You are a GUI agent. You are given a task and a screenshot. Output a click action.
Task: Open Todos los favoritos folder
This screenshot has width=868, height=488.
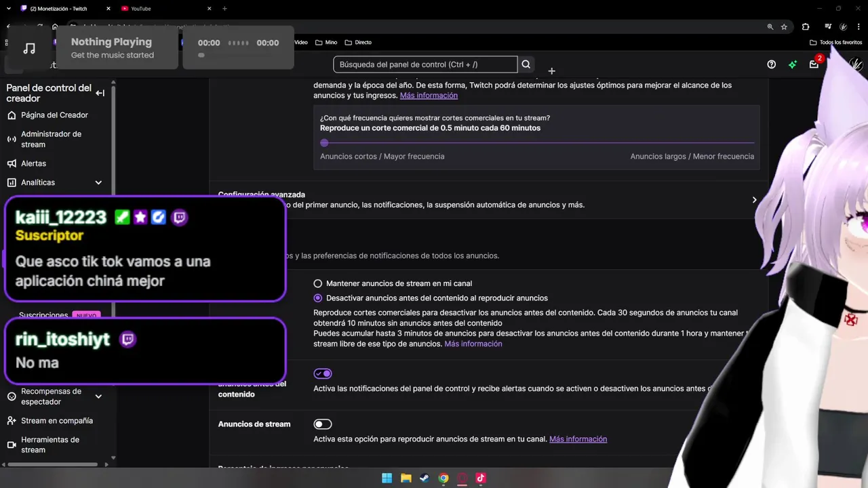pos(836,42)
